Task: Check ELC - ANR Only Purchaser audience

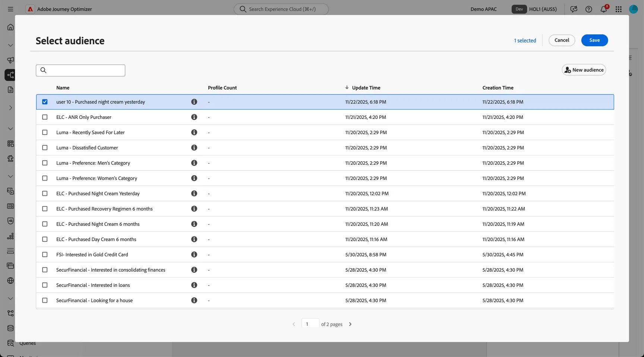Action: (45, 117)
